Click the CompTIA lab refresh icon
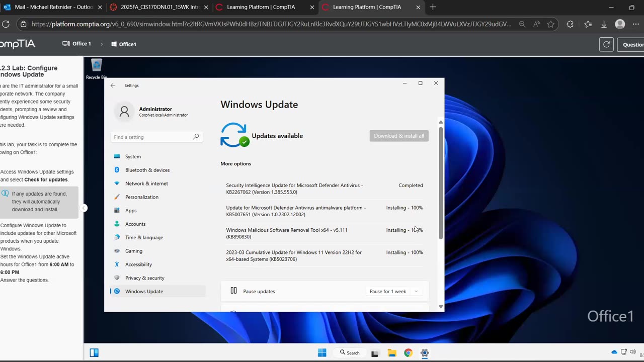This screenshot has width=644, height=362. 606,44
